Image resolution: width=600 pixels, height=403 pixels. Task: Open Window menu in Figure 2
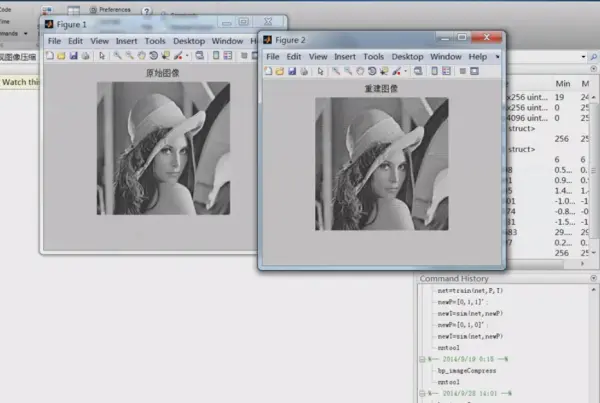(x=446, y=57)
